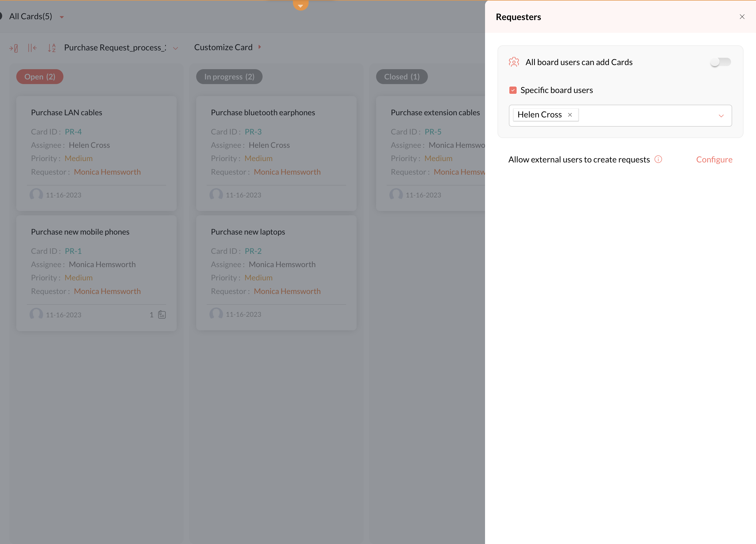Click the info icon beside external users
The width and height of the screenshot is (756, 544).
tap(658, 159)
